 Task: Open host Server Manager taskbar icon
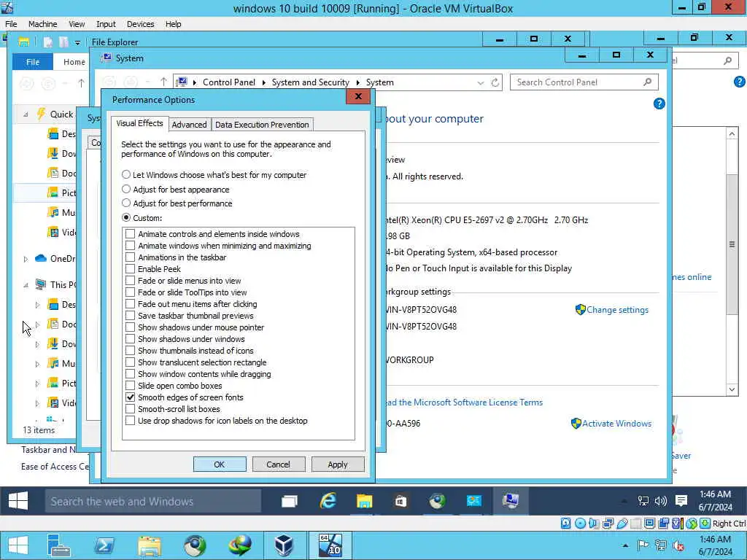pos(58,545)
